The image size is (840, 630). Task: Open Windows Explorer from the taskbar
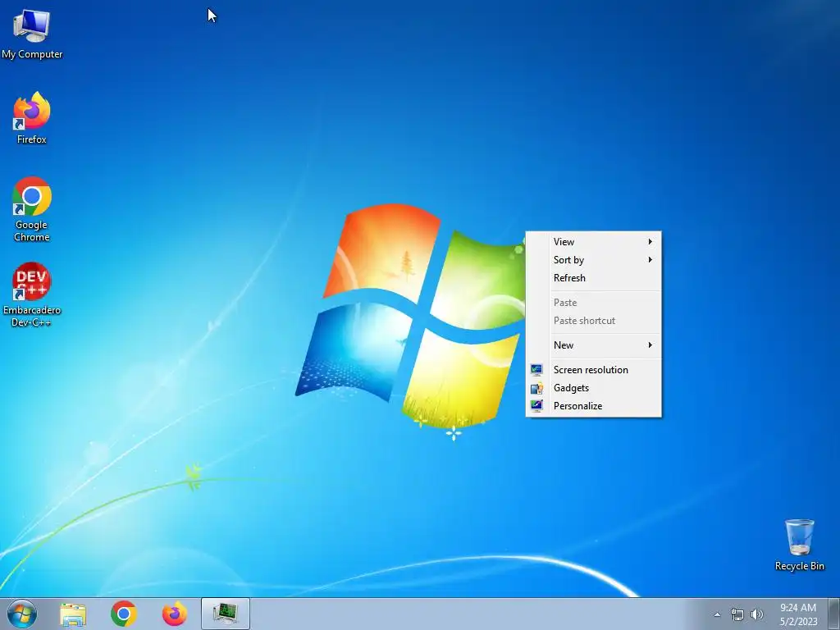(73, 614)
